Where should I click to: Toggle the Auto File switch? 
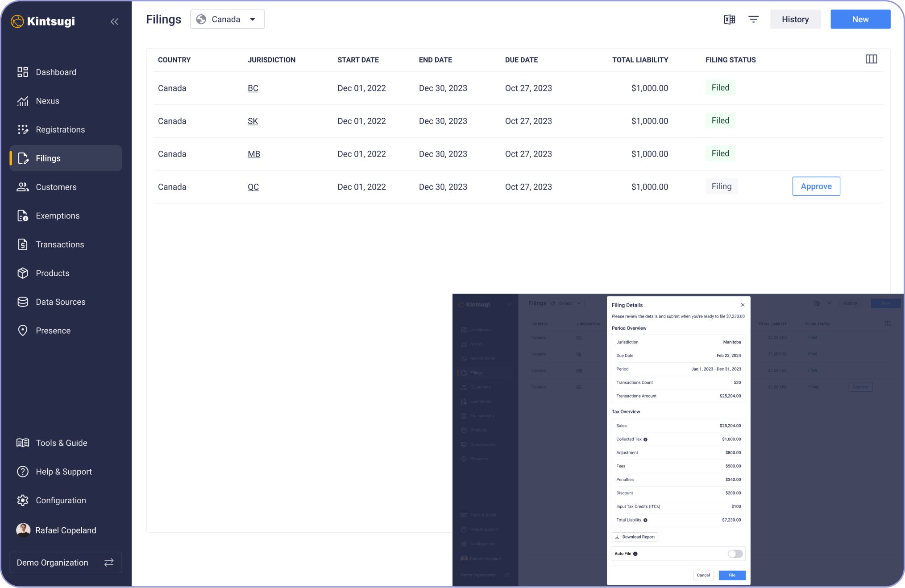pyautogui.click(x=735, y=554)
